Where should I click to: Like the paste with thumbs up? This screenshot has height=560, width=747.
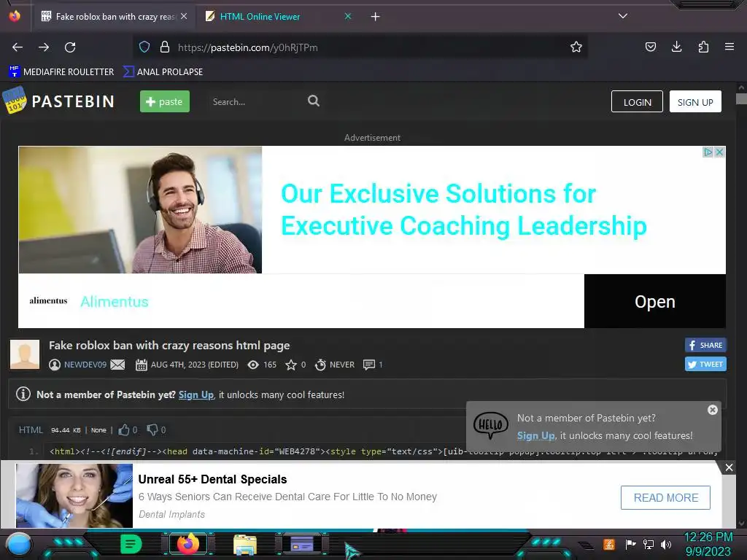coord(124,430)
